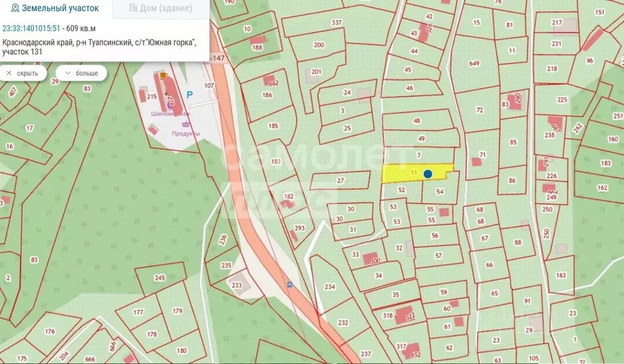Click the building icon beside Дом (здание)
Viewport: 624px width, 364px height.
tap(133, 9)
